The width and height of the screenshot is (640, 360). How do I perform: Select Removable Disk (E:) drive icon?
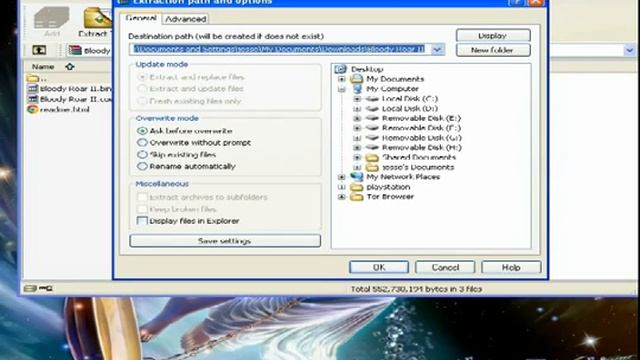(372, 118)
